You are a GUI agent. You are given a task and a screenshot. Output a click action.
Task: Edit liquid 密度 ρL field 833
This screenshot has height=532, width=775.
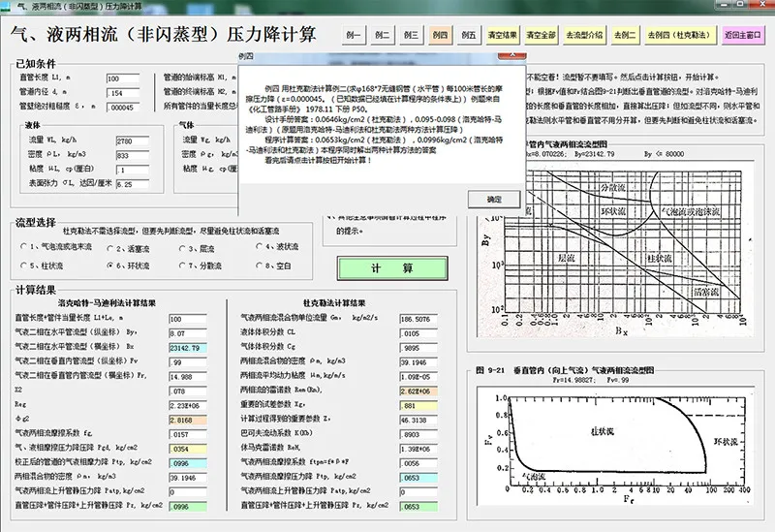(x=132, y=155)
